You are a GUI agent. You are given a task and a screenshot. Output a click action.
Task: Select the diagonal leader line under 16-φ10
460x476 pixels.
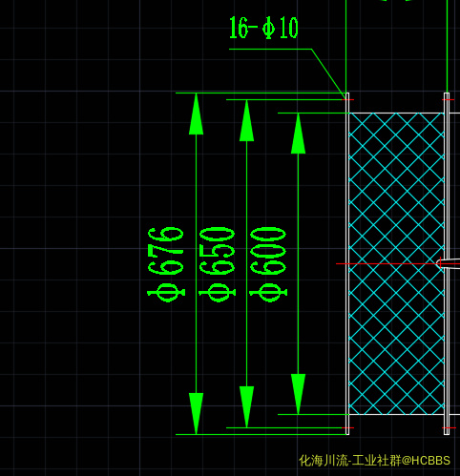329,72
